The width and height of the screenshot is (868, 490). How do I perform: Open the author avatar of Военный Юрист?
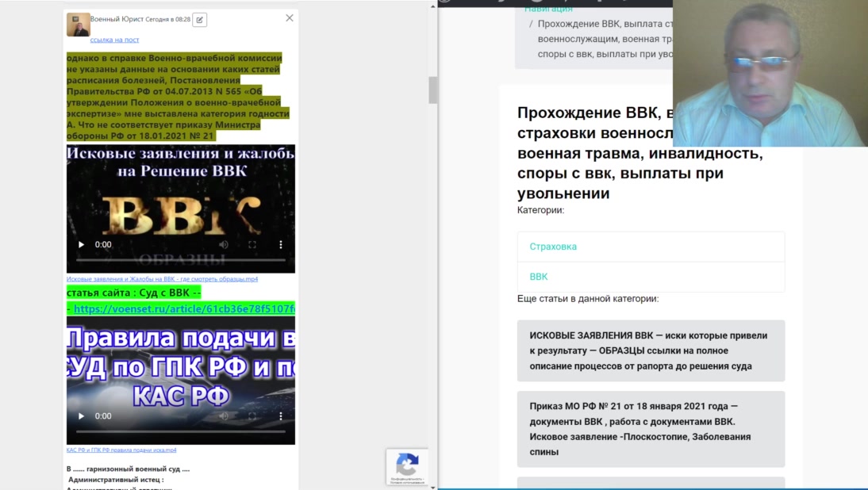78,25
